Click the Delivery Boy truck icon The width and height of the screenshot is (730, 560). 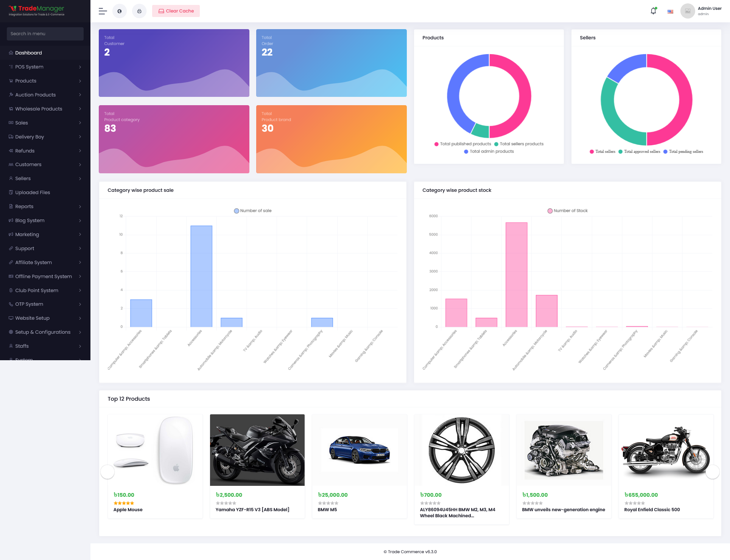pyautogui.click(x=11, y=137)
